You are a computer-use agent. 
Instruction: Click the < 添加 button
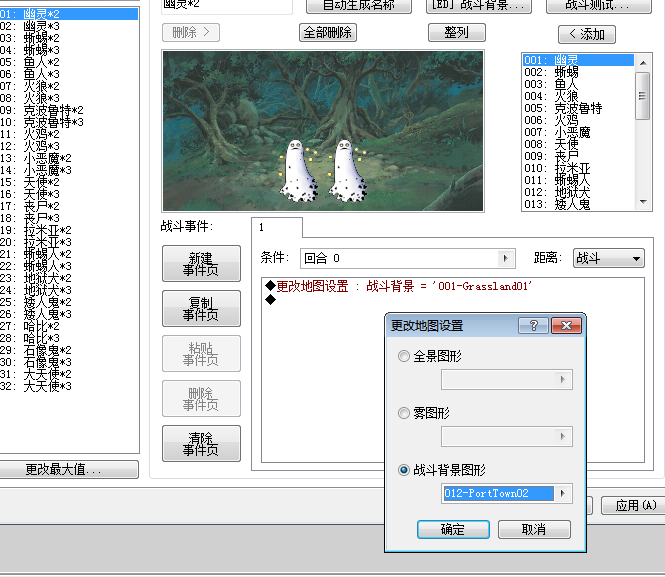(587, 34)
